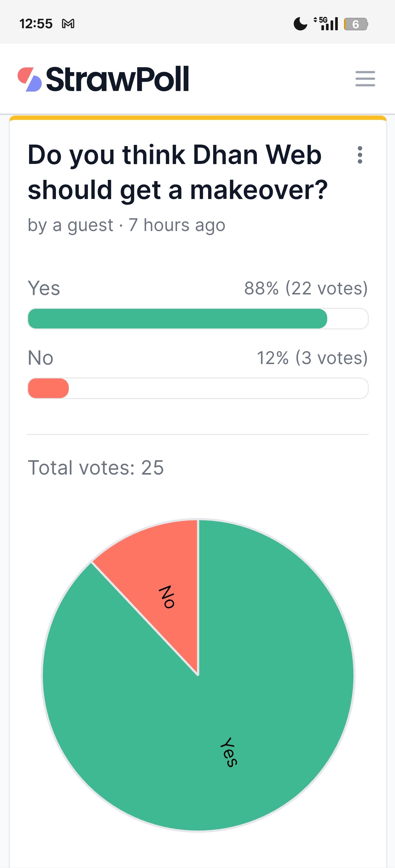
Task: Click the "12% (3 votes)" result text
Action: 312,358
